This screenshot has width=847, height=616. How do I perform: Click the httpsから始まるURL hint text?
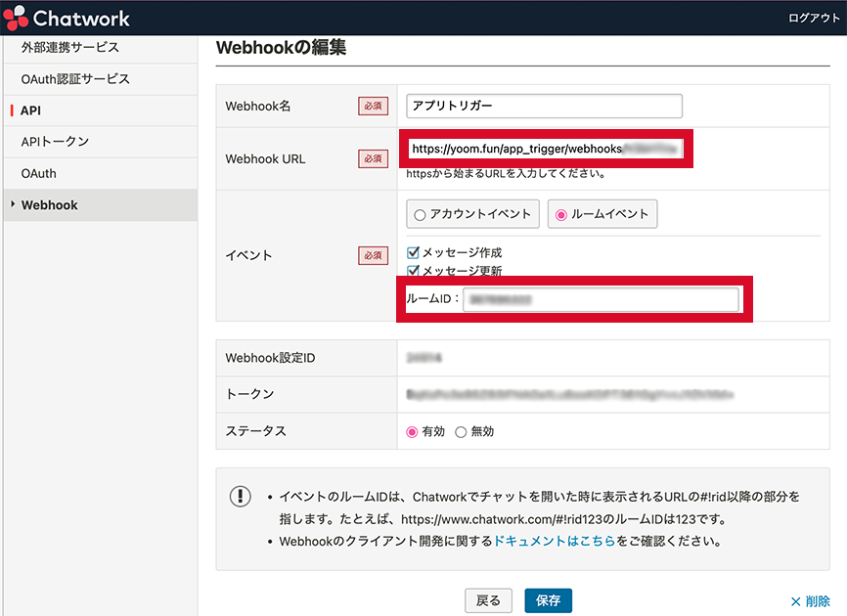(507, 173)
